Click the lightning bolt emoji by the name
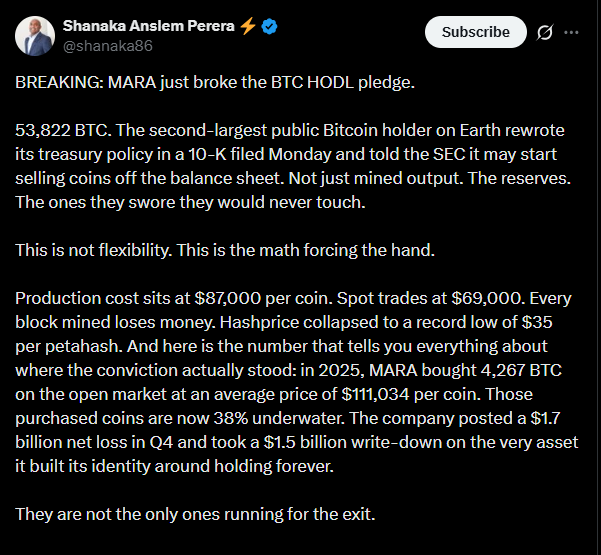Screen dimensions: 601x555 [x=248, y=26]
